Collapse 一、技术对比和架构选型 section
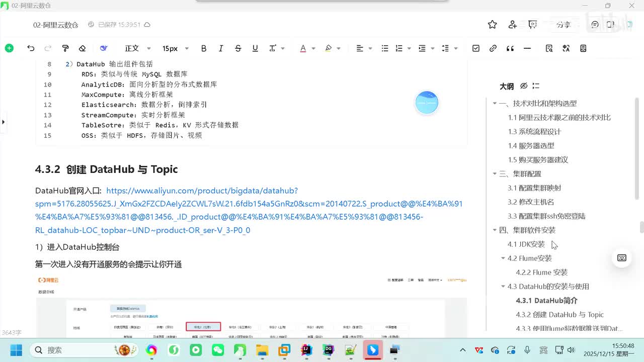This screenshot has width=644, height=362. [x=495, y=104]
